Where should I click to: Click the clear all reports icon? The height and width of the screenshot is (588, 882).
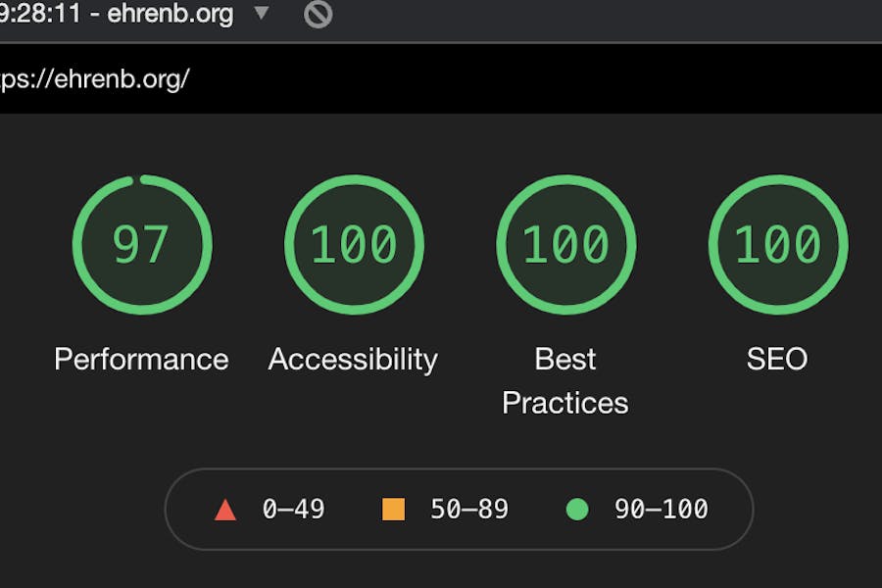(x=318, y=14)
